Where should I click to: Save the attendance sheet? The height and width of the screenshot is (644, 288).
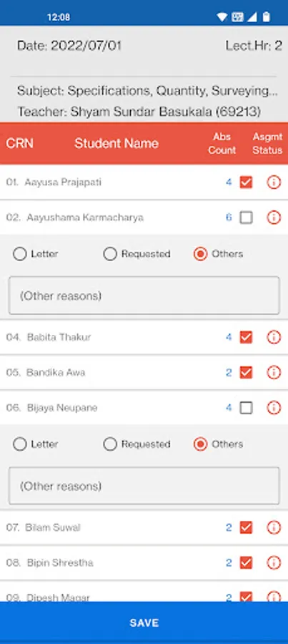tap(144, 623)
